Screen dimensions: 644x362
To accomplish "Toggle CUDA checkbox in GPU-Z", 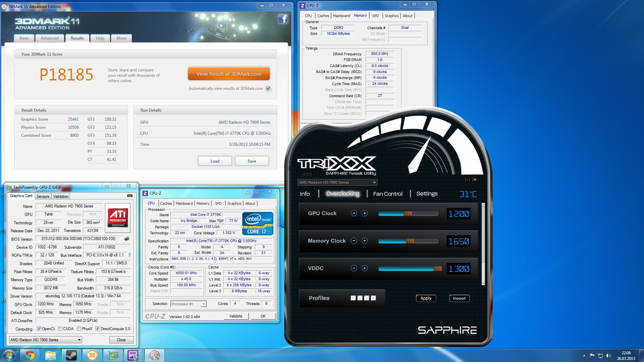I will (60, 329).
